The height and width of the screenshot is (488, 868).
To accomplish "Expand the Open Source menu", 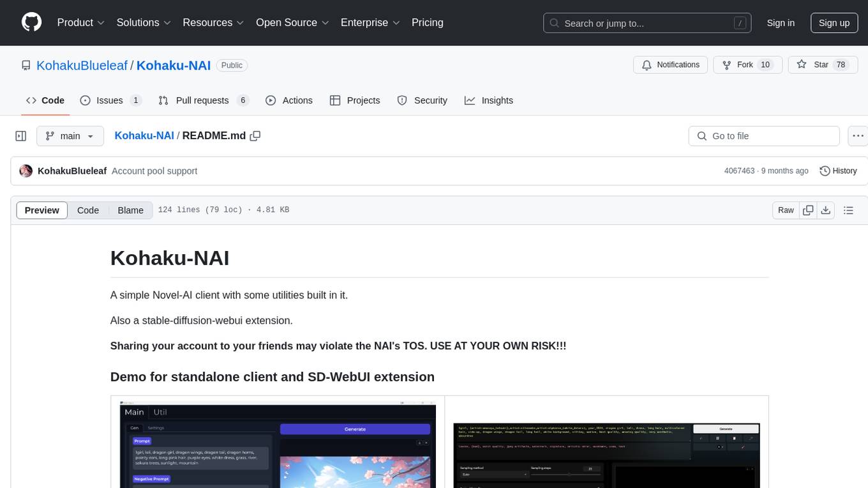I will coord(292,22).
